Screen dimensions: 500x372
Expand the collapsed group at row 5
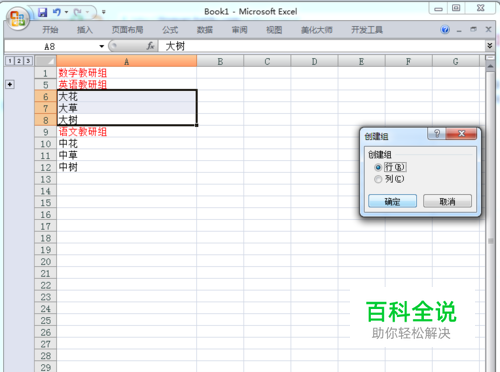point(10,84)
